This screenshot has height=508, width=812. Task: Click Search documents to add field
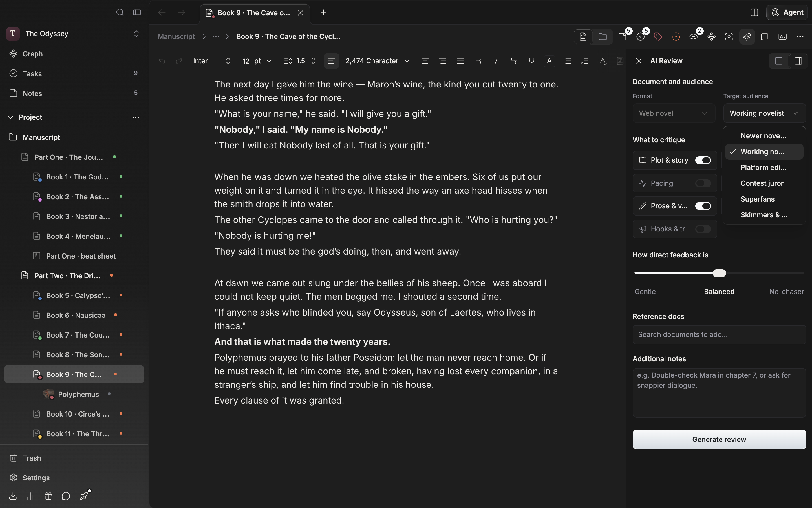719,335
